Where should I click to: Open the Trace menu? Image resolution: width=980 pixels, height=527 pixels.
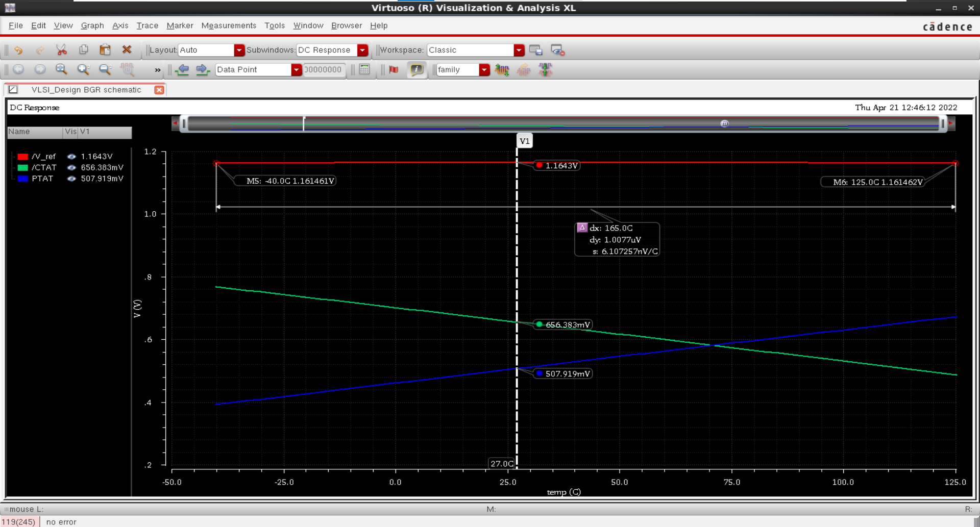tap(147, 26)
